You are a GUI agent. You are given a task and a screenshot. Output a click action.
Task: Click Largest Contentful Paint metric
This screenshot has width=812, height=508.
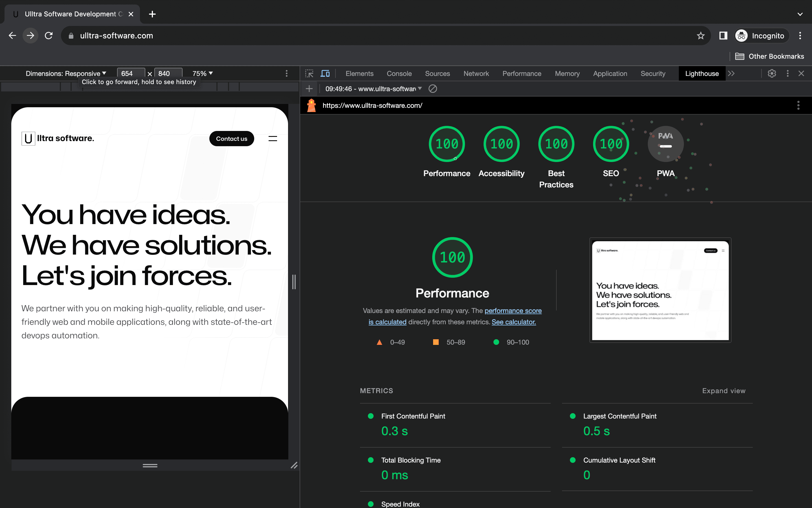click(x=657, y=425)
